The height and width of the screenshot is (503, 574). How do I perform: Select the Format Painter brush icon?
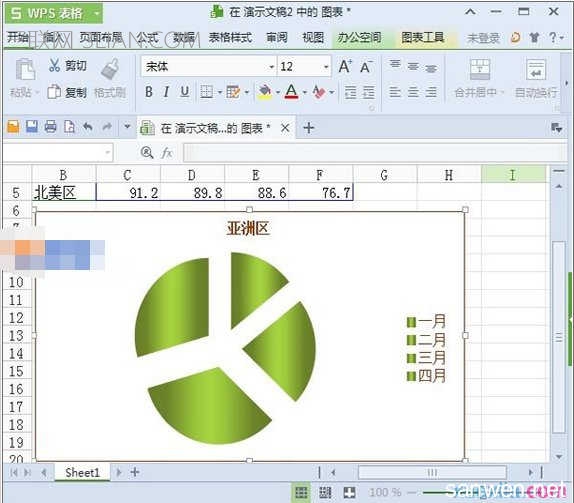pyautogui.click(x=110, y=69)
